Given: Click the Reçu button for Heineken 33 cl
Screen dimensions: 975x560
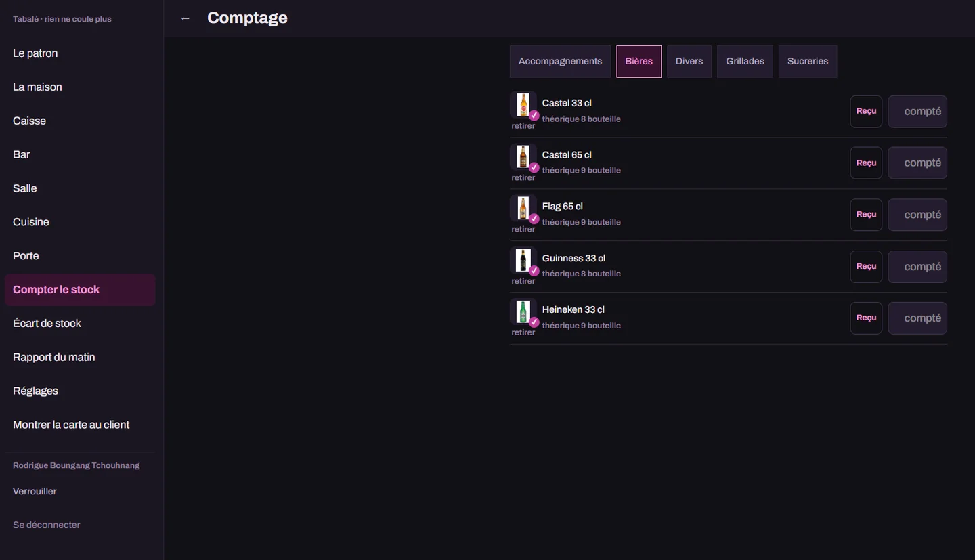Looking at the screenshot, I should (866, 318).
